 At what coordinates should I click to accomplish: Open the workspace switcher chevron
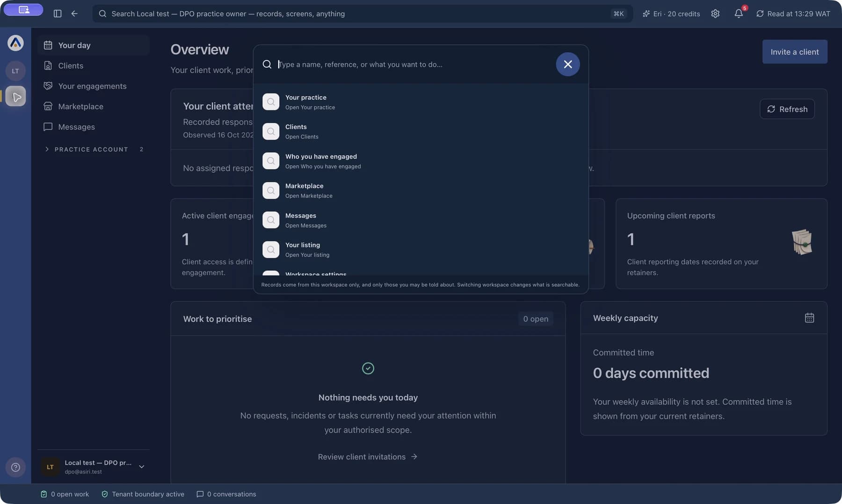click(x=141, y=467)
